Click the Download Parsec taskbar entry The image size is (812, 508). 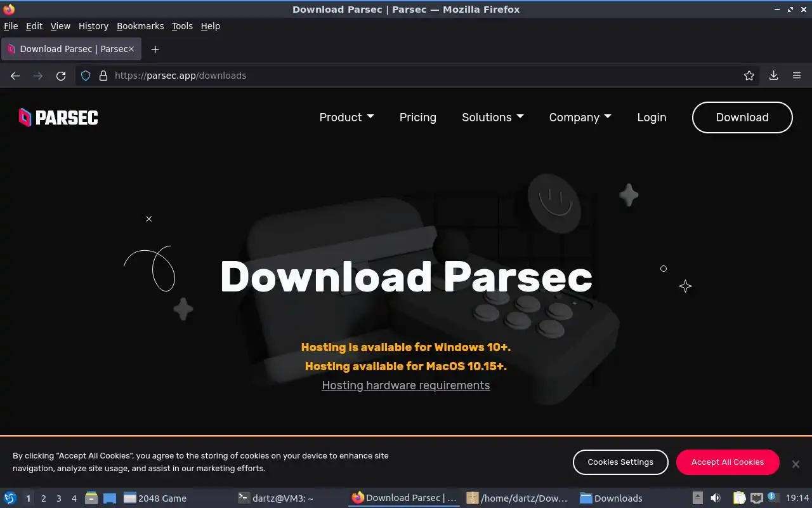click(404, 498)
